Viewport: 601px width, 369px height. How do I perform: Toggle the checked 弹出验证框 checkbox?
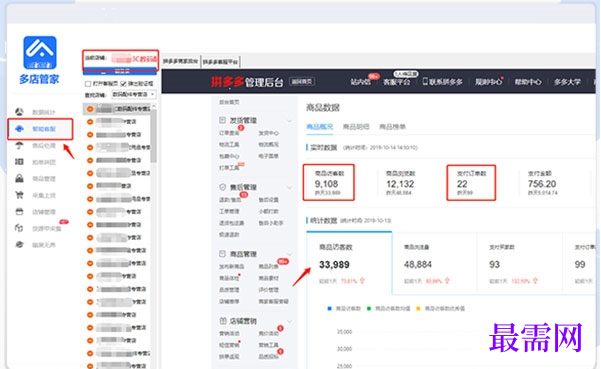point(123,84)
